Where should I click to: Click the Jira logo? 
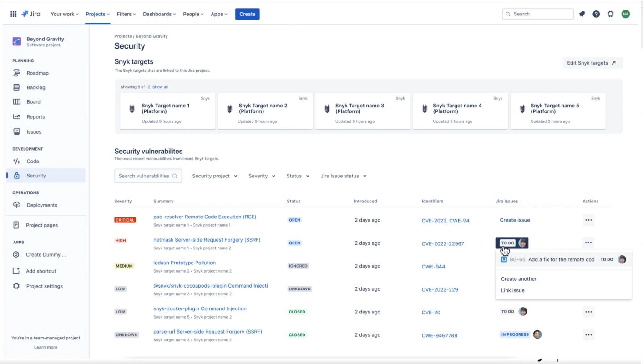tap(31, 14)
